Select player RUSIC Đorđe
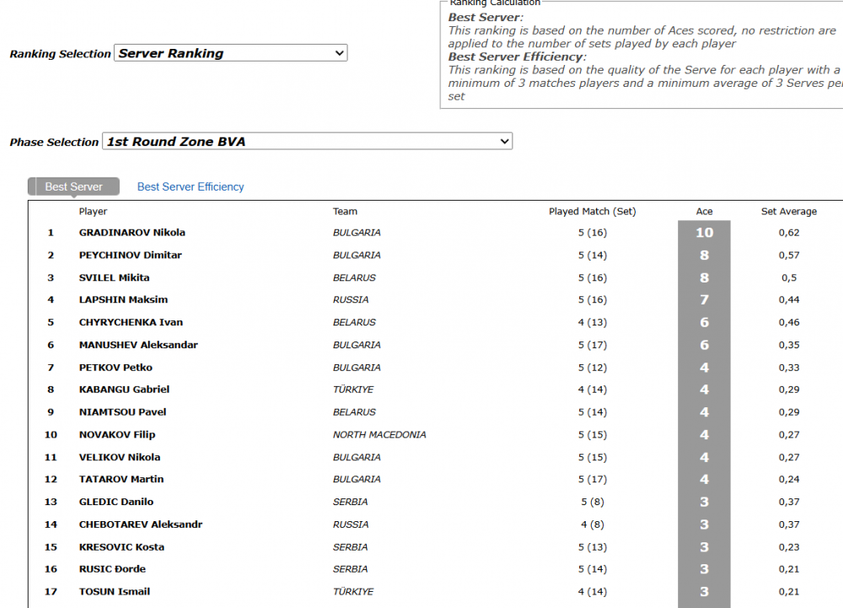 pyautogui.click(x=112, y=569)
